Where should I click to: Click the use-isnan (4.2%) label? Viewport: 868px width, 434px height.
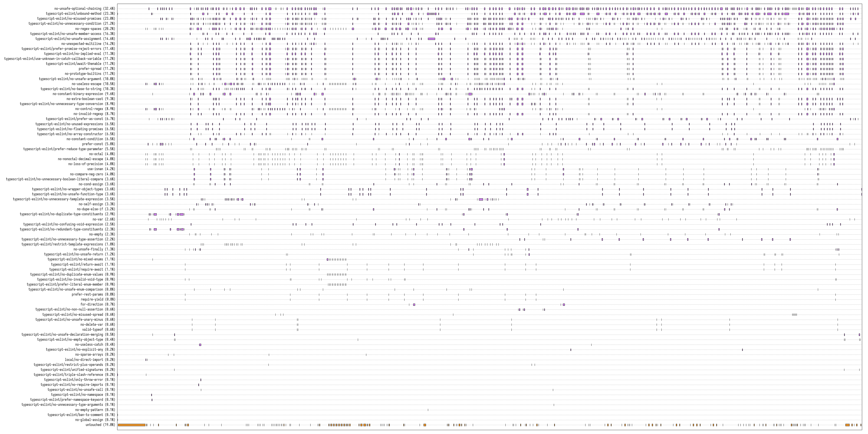click(x=101, y=169)
